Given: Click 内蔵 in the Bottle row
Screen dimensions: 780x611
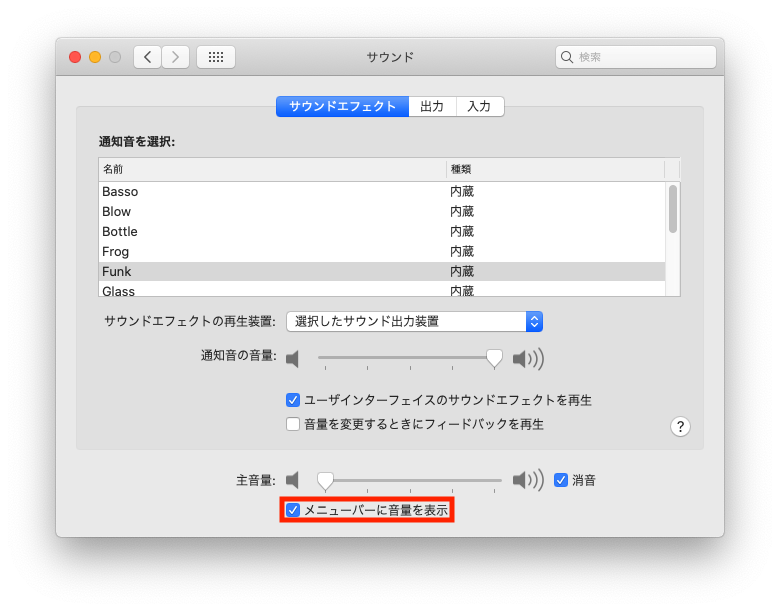Looking at the screenshot, I should tap(462, 231).
